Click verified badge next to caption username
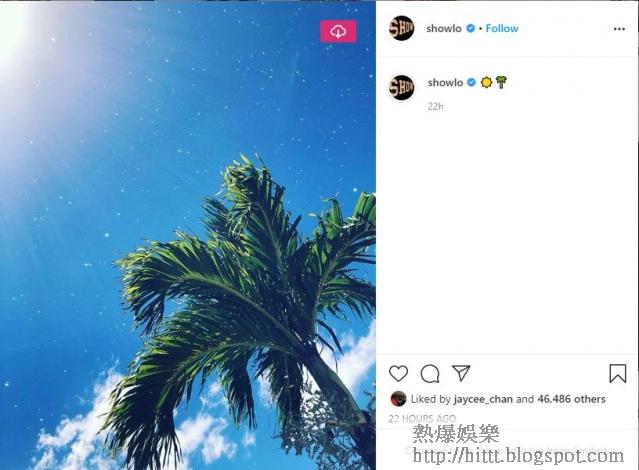Screen dimensions: 639x470 [x=472, y=82]
